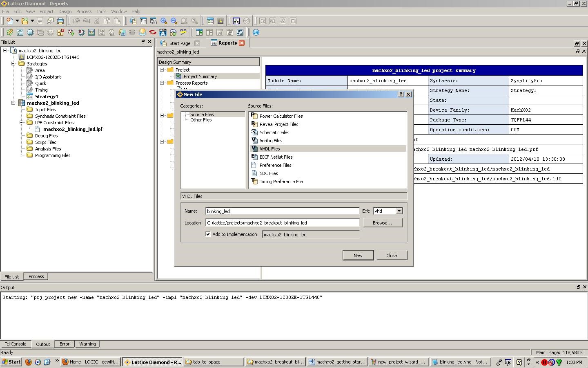Click the globe web icon in toolbar
Viewport: 588px width, 368px height.
(x=256, y=32)
